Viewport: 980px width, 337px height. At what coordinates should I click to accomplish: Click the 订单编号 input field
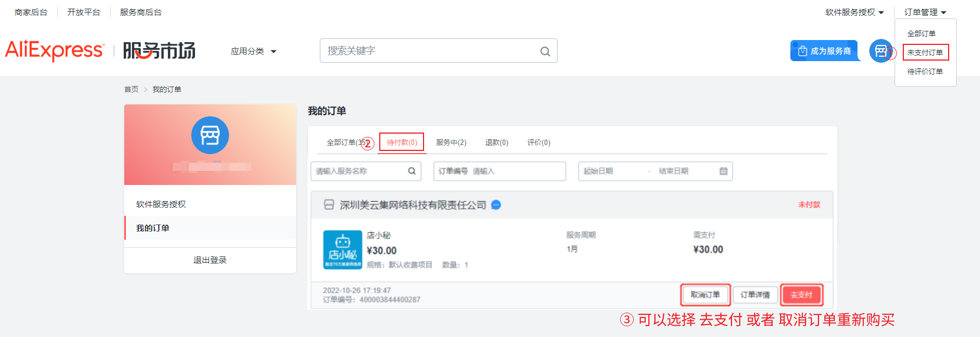click(516, 171)
